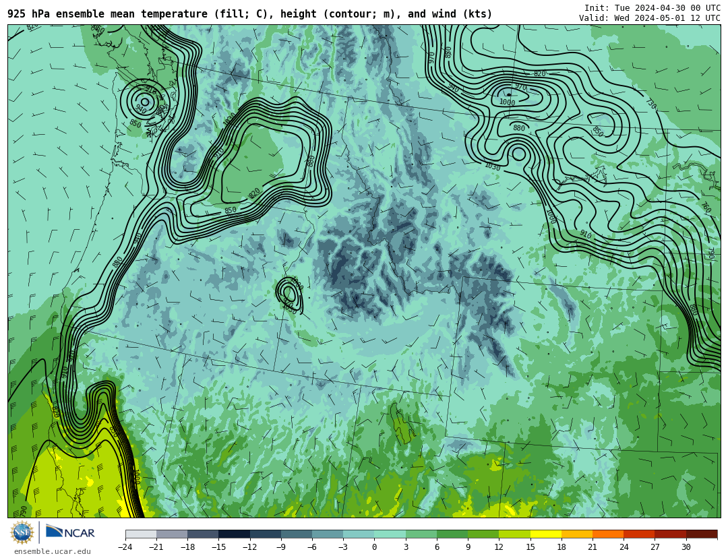
Task: Click the Valid time 'Wed 2024-05-01 12 UTC'
Action: click(667, 18)
